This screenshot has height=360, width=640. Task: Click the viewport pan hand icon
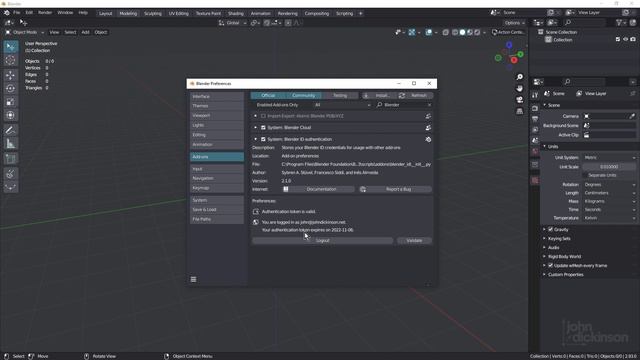520,88
